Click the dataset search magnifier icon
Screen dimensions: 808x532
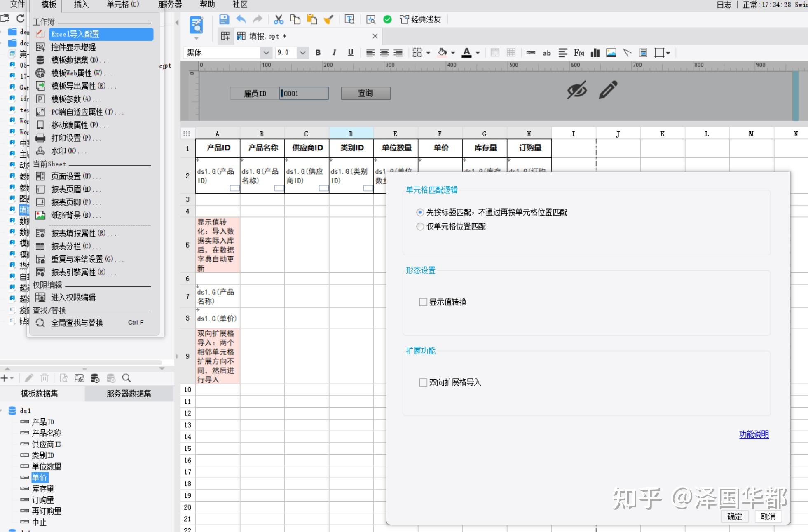click(126, 378)
